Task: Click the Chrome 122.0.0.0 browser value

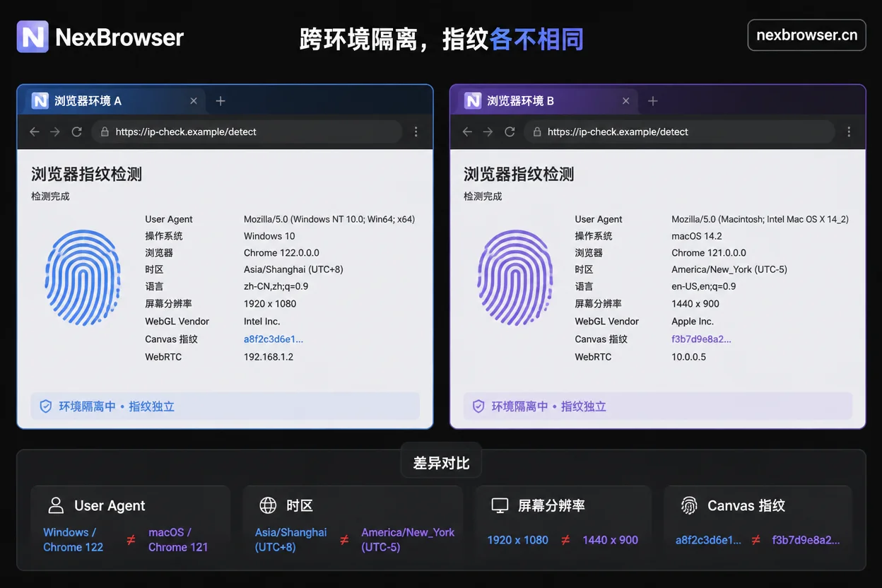Action: tap(281, 253)
